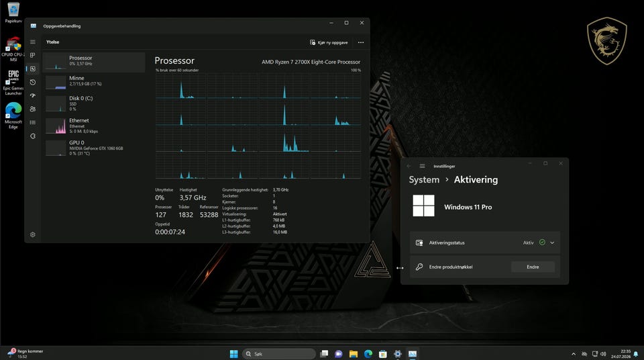Select Microsoft Edge desktop shortcut
The width and height of the screenshot is (644, 360).
click(x=13, y=116)
